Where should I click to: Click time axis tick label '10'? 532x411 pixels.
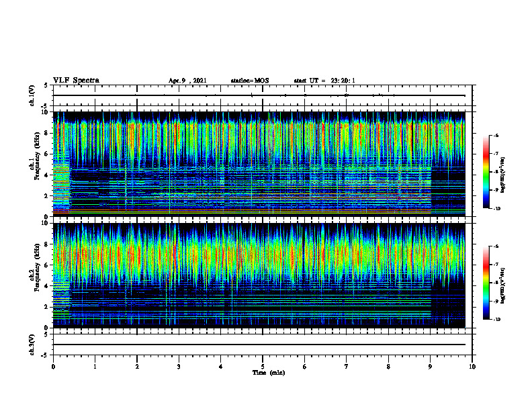[x=472, y=367]
